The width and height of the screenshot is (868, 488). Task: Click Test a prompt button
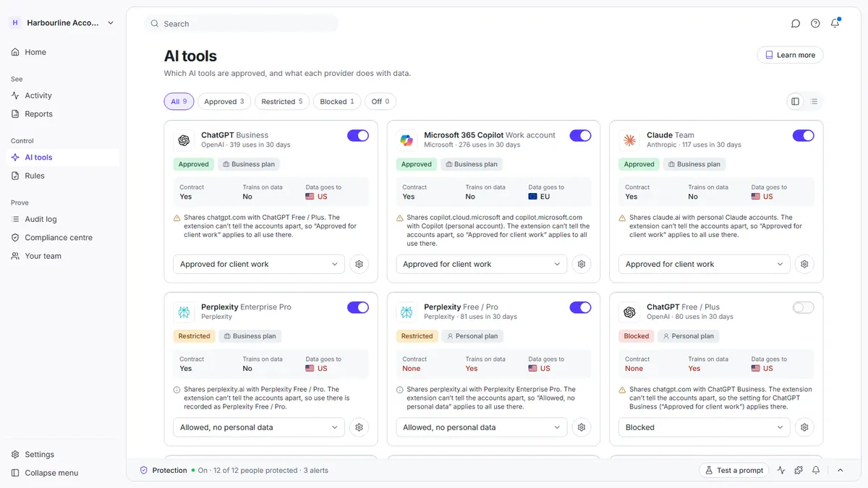click(x=733, y=470)
